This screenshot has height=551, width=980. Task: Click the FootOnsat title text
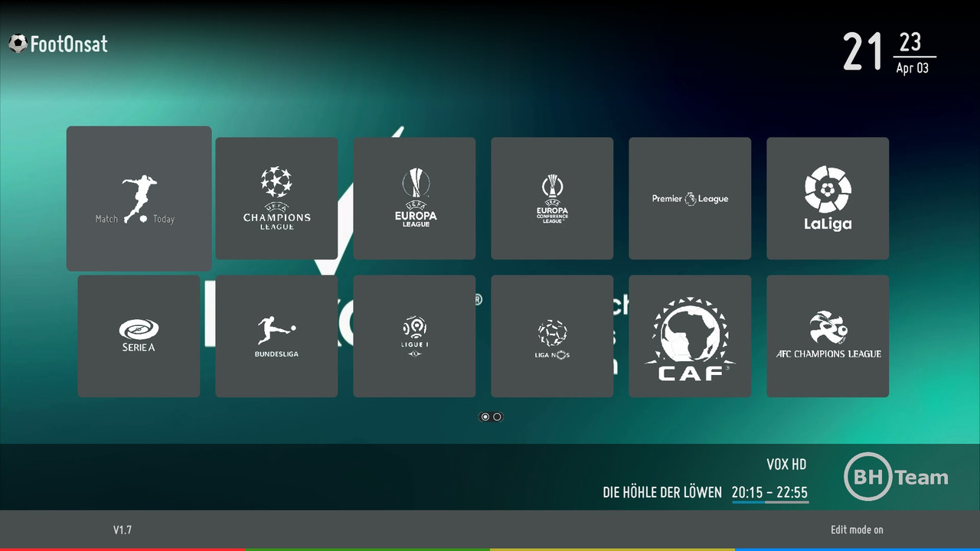[69, 44]
